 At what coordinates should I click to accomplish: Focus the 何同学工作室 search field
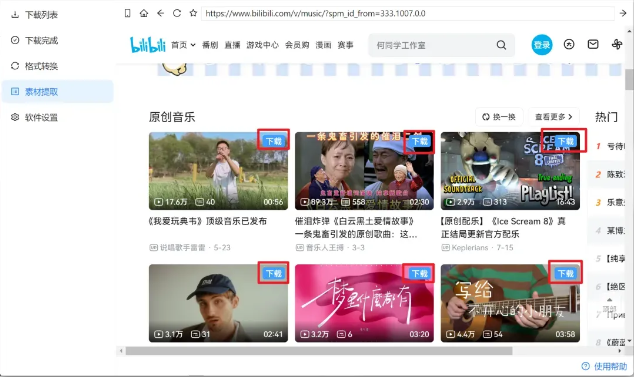433,45
